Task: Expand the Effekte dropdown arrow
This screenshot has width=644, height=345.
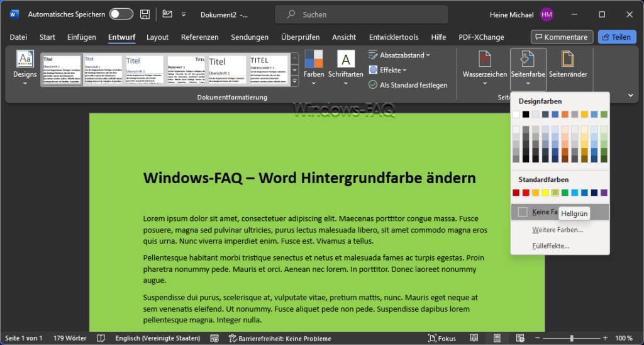Action: coord(404,71)
